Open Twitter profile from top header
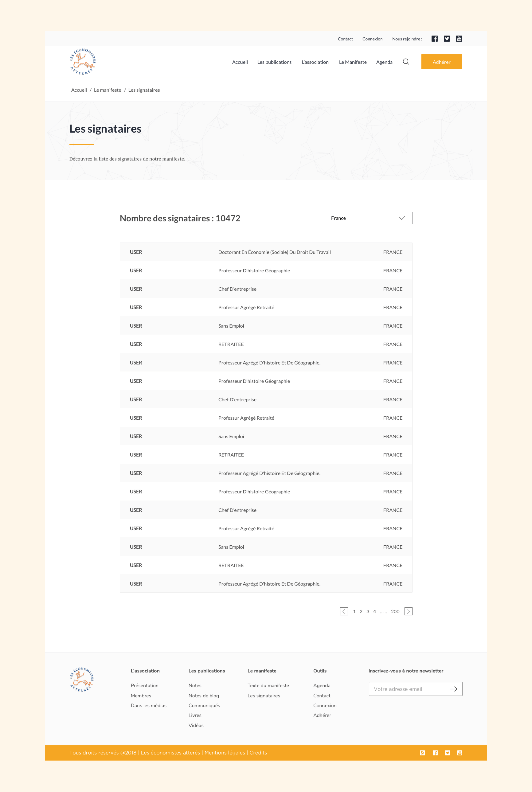 click(447, 39)
